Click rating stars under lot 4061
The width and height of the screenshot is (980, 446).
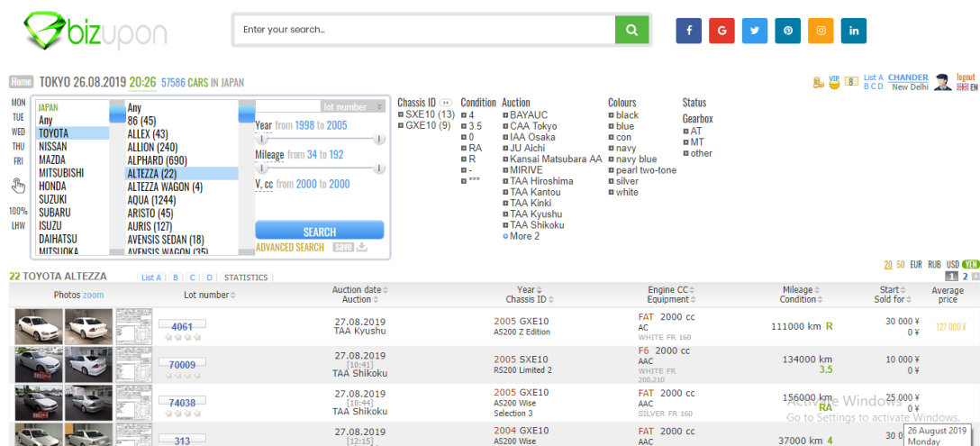tap(183, 338)
